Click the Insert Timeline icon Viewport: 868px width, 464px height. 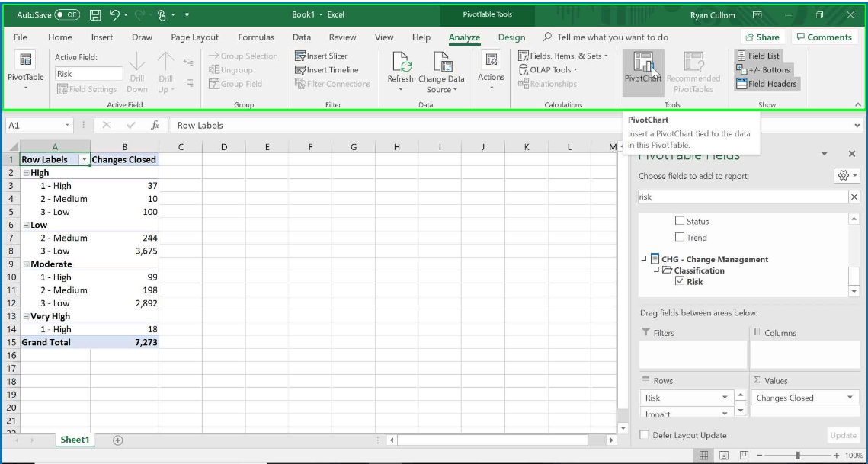pos(304,69)
